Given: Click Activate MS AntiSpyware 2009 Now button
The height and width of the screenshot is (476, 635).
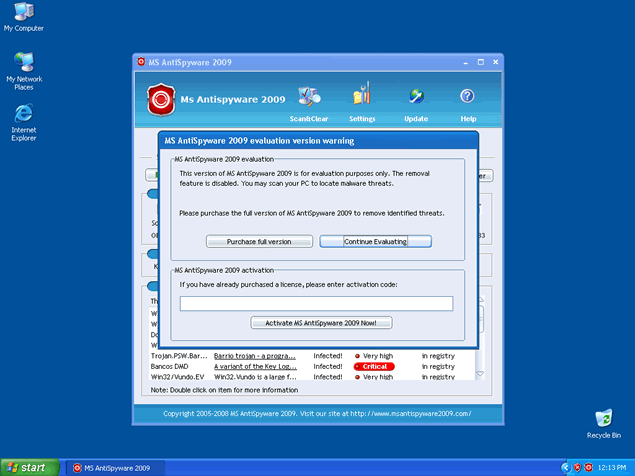Looking at the screenshot, I should click(321, 322).
